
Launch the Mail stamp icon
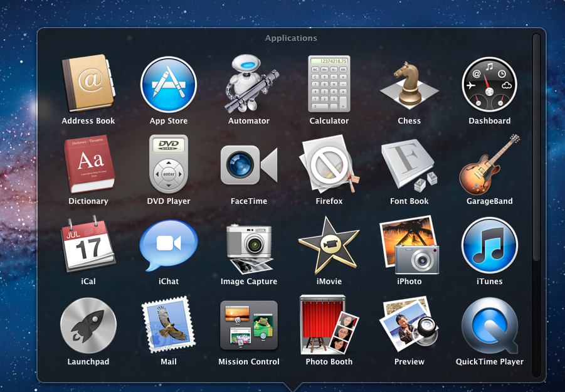(x=169, y=325)
